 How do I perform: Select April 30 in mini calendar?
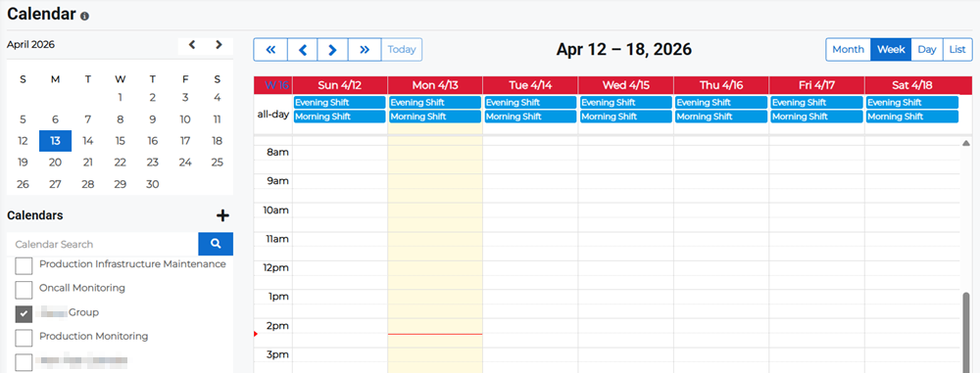click(153, 184)
